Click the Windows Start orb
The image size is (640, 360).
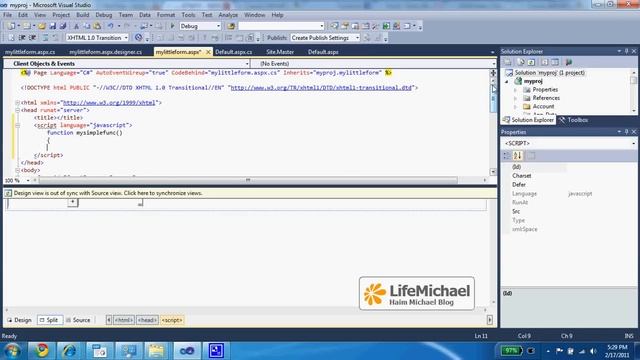click(x=13, y=351)
